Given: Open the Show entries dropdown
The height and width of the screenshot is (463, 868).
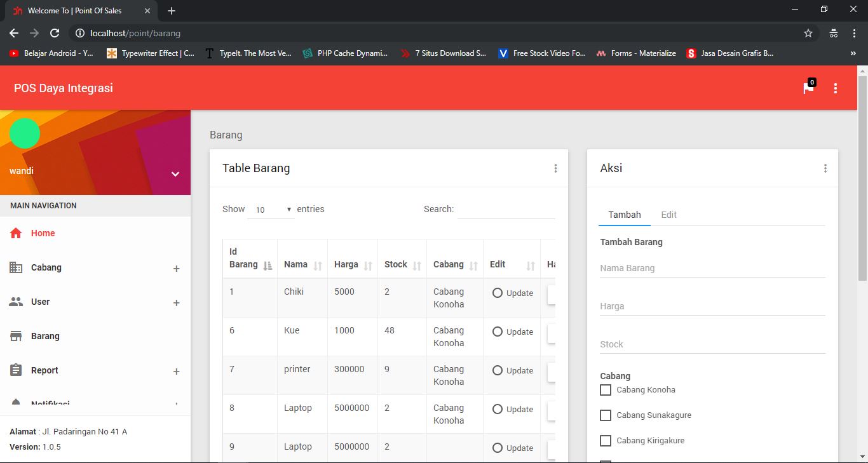Looking at the screenshot, I should click(271, 209).
